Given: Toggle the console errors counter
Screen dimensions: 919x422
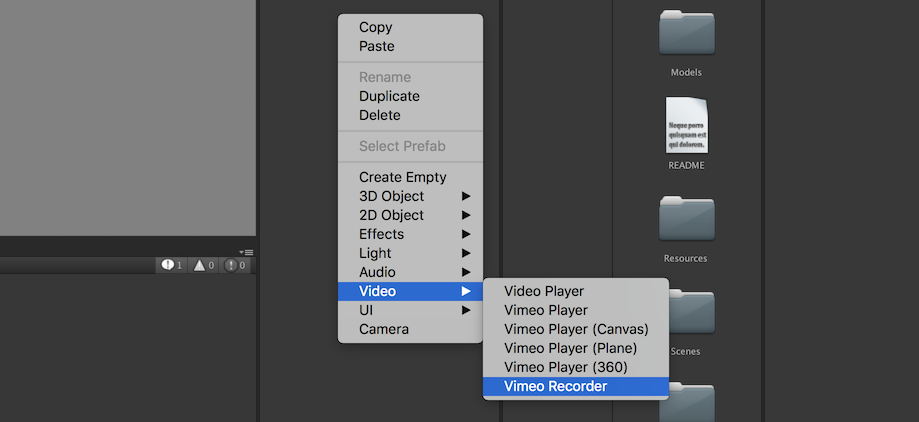Looking at the screenshot, I should pos(236,266).
